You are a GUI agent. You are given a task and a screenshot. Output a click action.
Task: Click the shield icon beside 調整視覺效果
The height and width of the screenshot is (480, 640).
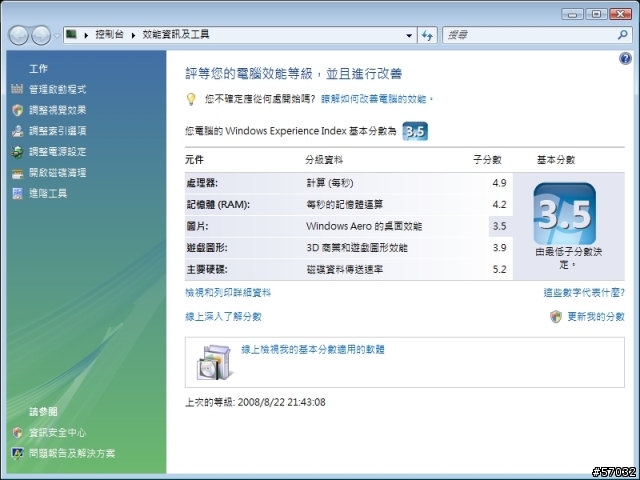(17, 110)
